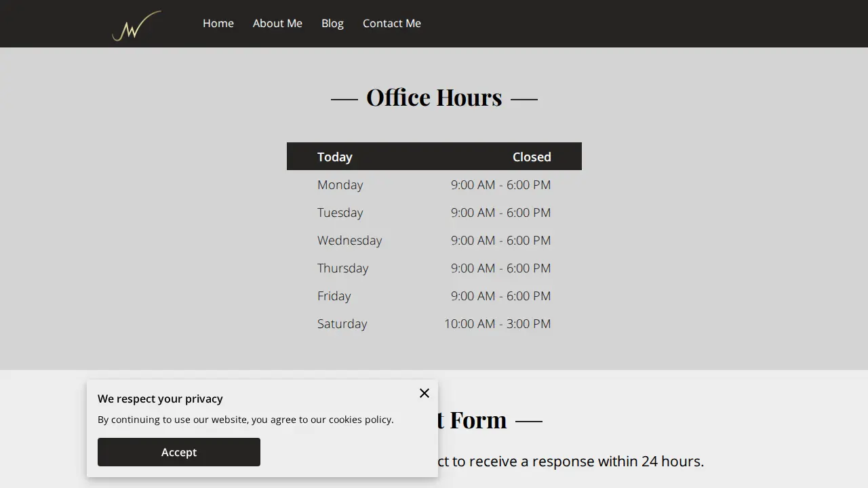
Task: Select Thursday's 9:00 AM - 6:00 PM hours
Action: tap(500, 268)
